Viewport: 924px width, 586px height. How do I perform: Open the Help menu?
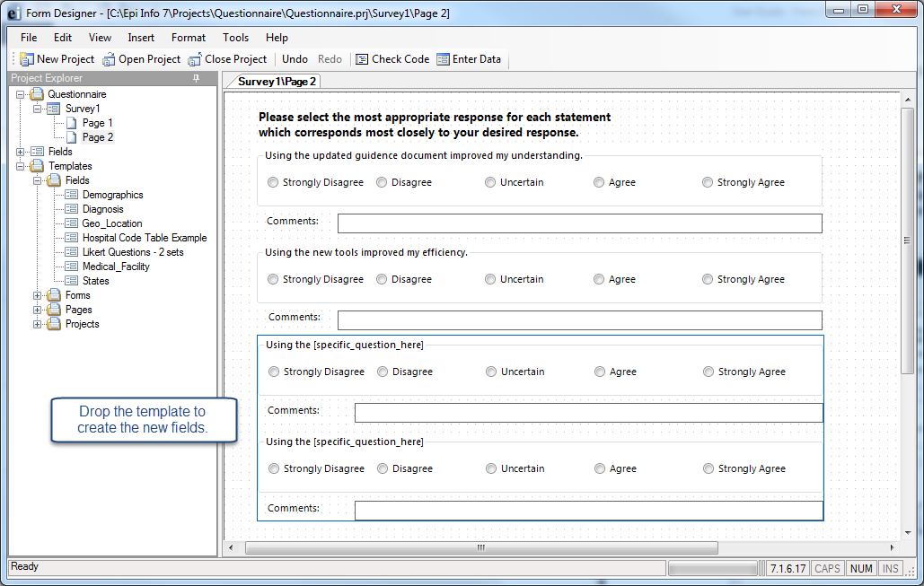click(x=277, y=38)
